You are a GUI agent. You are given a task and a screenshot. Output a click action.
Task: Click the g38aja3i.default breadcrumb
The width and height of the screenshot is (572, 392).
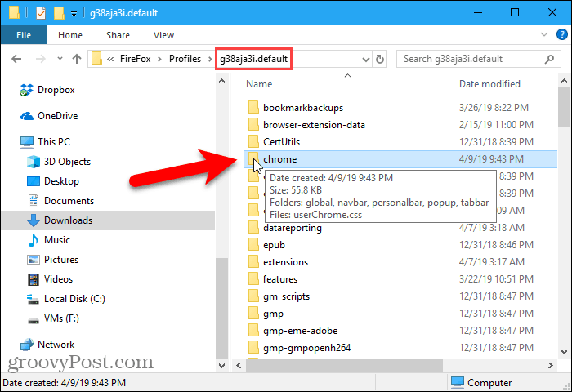click(253, 59)
